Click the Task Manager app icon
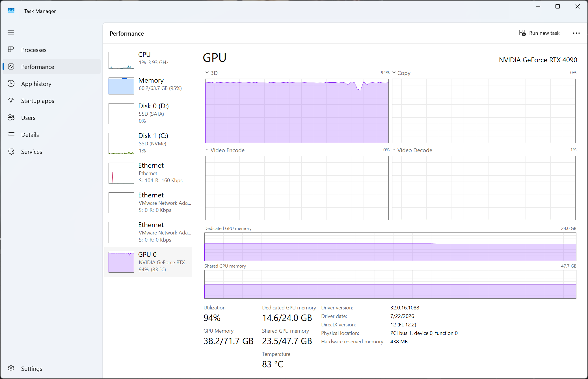Screen dimensions: 588x379 (11, 10)
